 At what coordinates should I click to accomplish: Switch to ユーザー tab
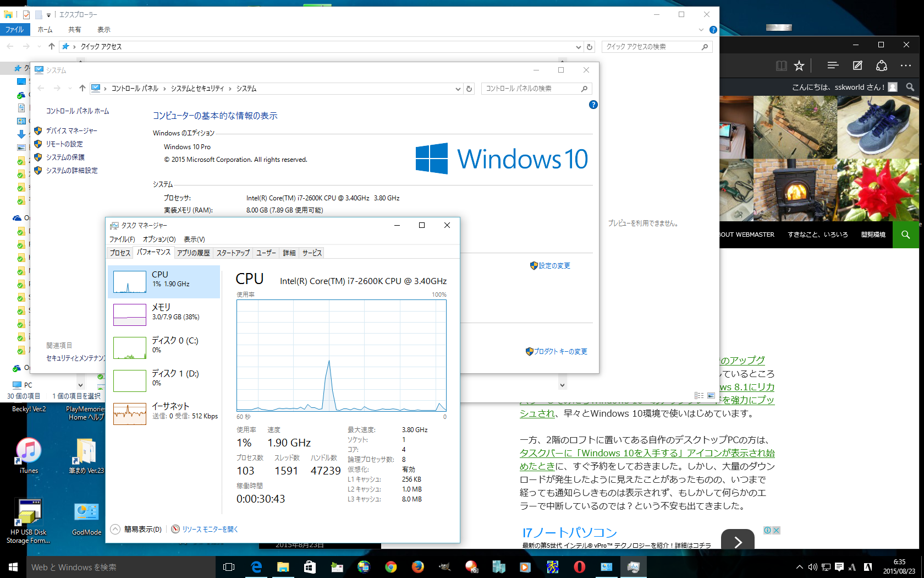266,253
